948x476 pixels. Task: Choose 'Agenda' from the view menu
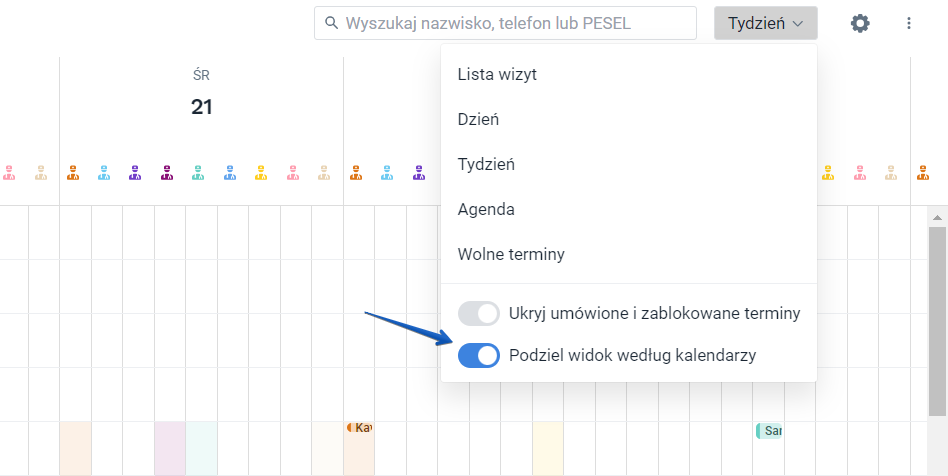[486, 209]
